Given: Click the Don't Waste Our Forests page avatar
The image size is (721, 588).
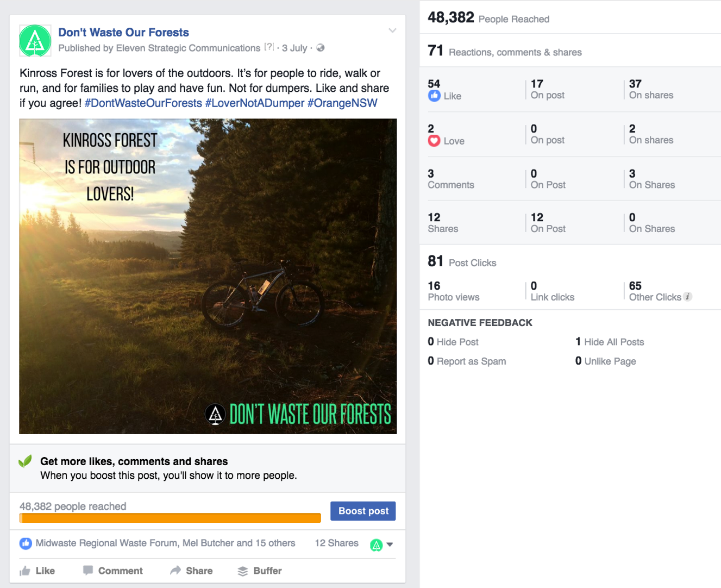Looking at the screenshot, I should click(x=35, y=41).
